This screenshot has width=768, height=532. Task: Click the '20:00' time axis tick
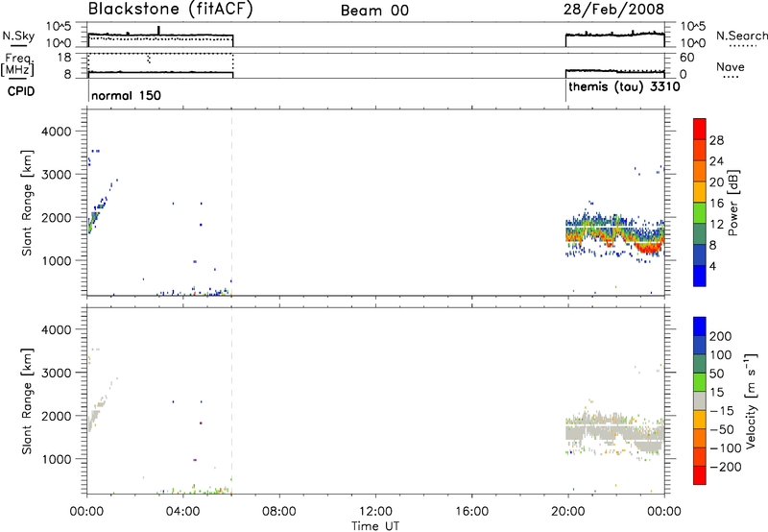pyautogui.click(x=568, y=512)
